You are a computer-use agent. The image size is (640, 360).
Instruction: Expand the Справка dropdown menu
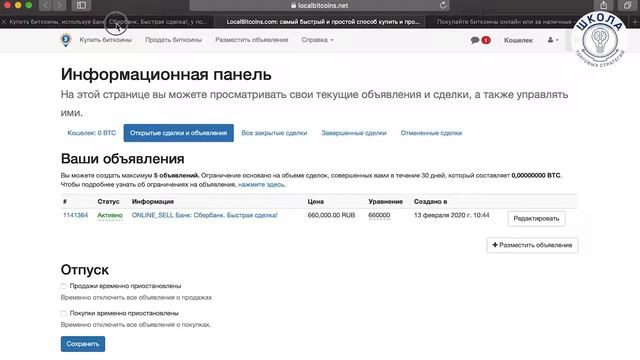coord(317,40)
